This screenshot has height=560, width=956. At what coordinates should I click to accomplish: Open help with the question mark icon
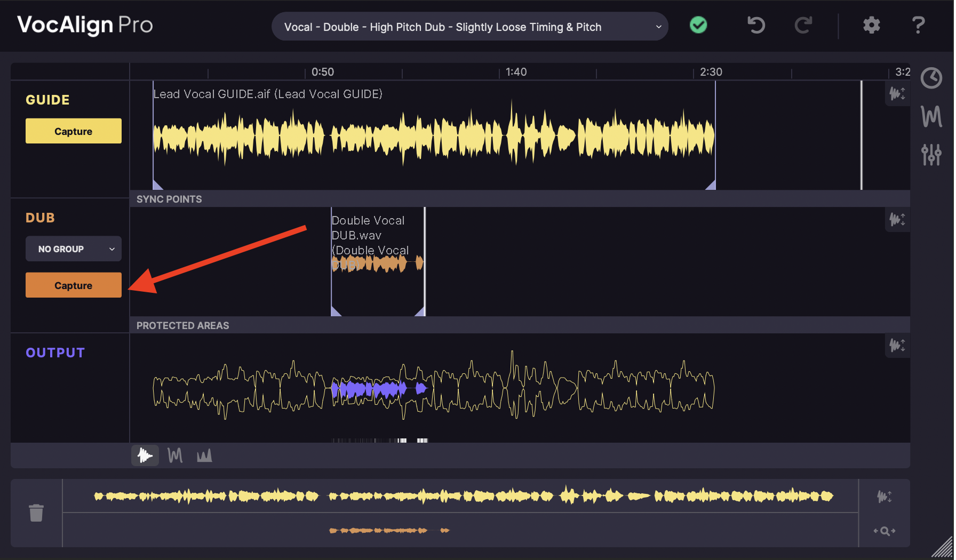click(x=918, y=25)
